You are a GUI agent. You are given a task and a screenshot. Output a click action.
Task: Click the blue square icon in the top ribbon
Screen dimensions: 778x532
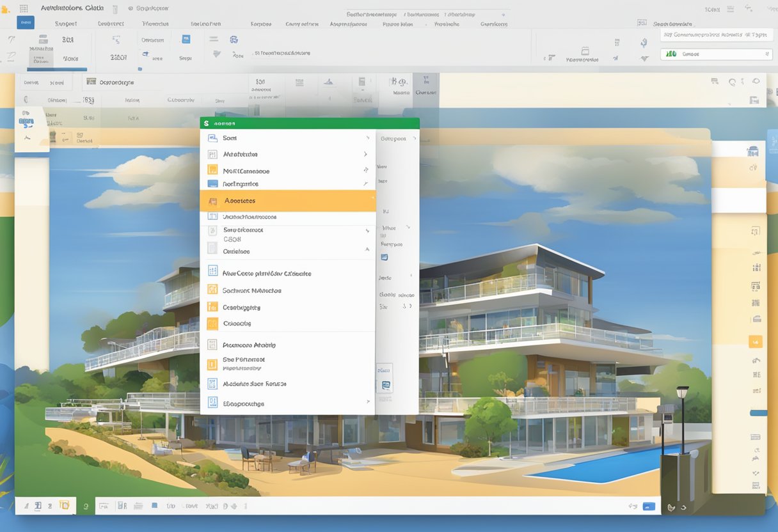[x=186, y=39]
